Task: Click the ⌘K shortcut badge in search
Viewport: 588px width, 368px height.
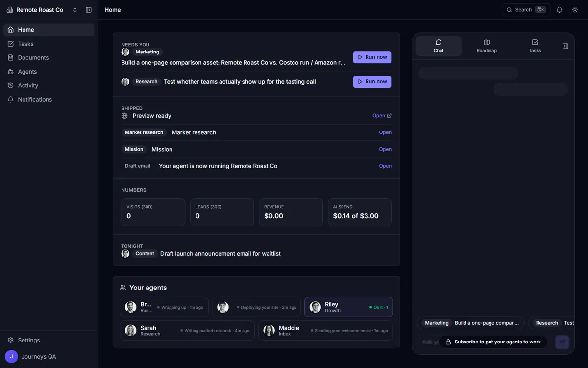Action: [540, 10]
